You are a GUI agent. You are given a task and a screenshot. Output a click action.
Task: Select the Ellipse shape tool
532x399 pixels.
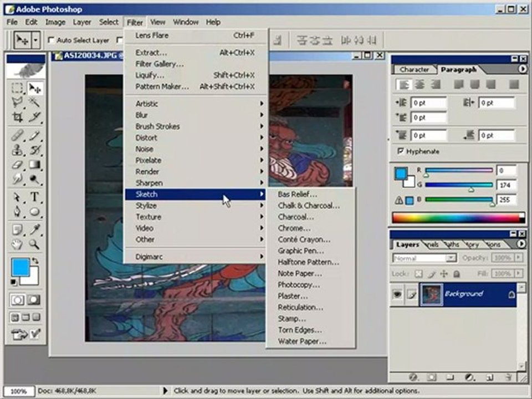coord(34,212)
